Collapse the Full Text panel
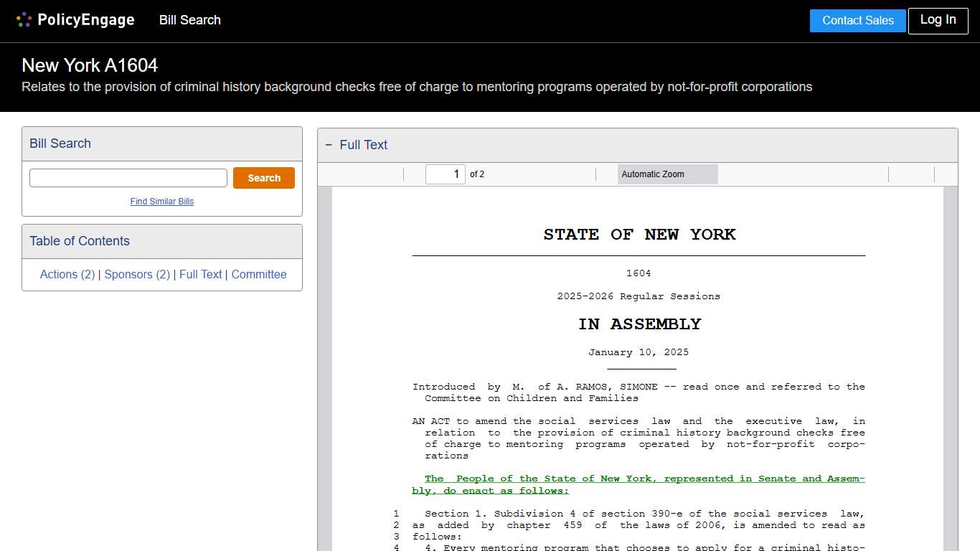980x551 pixels. coord(329,145)
